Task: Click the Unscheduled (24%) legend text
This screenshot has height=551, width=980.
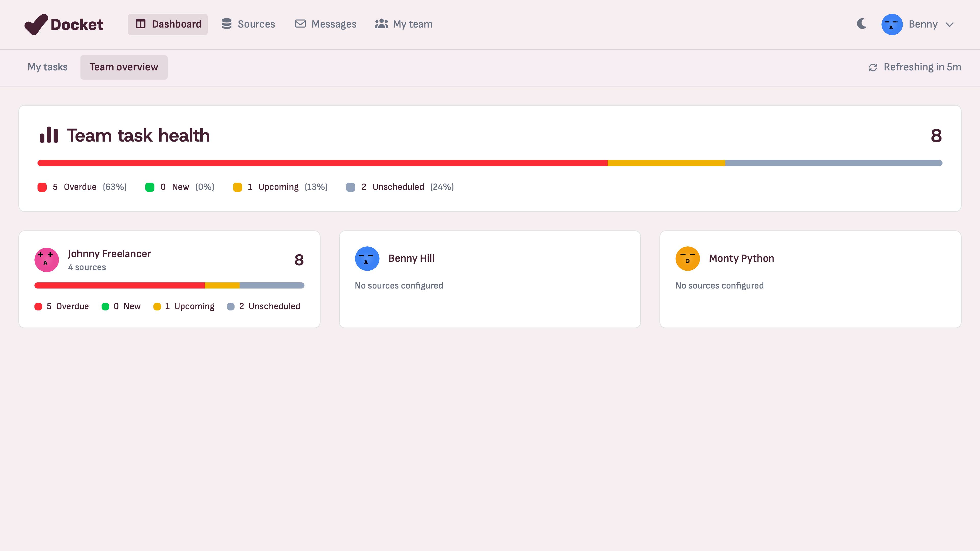Action: [x=413, y=187]
